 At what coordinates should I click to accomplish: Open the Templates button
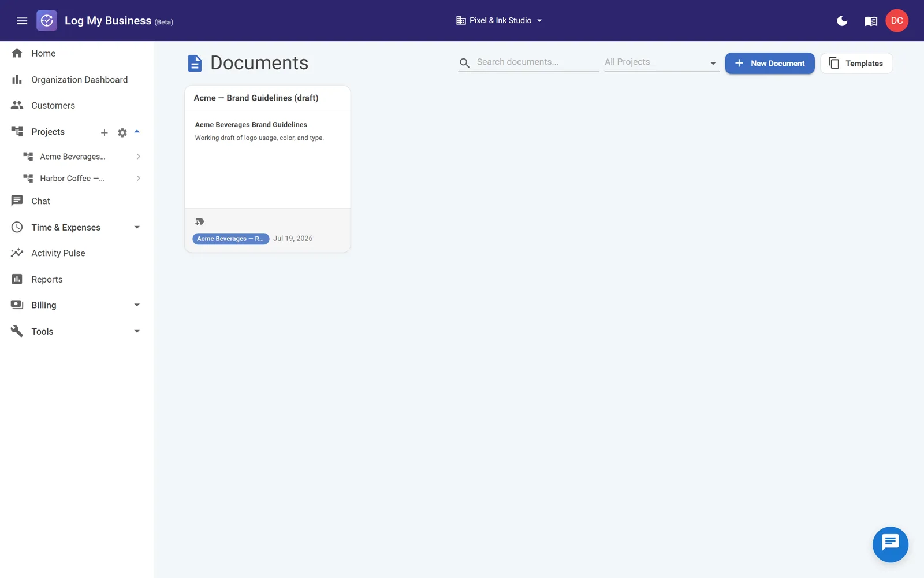[856, 64]
